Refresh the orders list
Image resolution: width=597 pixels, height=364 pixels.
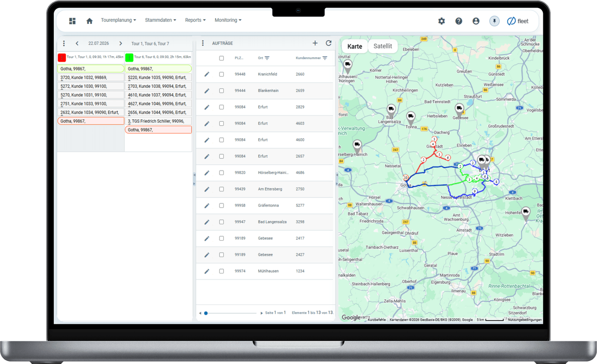[328, 43]
